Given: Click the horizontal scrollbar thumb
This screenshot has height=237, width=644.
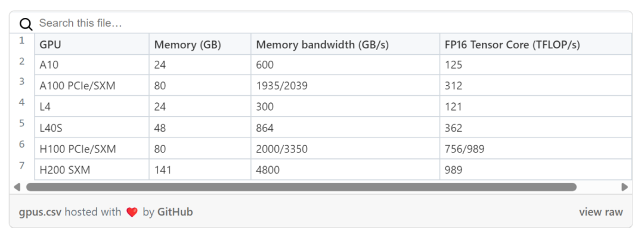Looking at the screenshot, I should [302, 187].
